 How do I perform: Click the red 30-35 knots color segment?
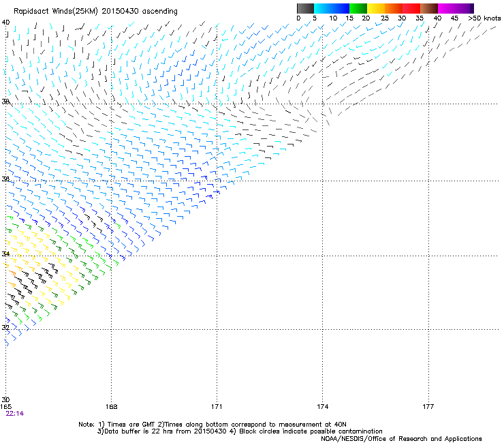(x=411, y=8)
